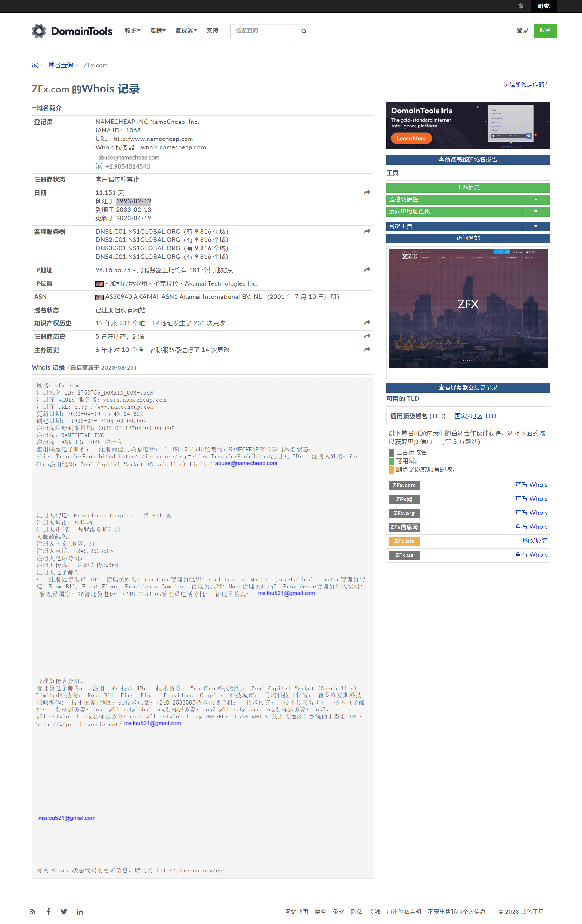Click Learn More on Iris banner
582x924 pixels.
(x=411, y=139)
